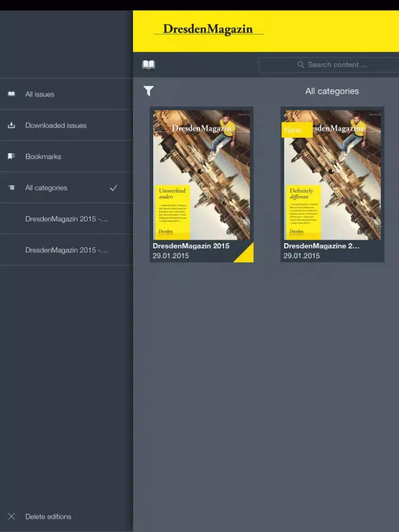
Task: Open the Definitely different magazine cover
Action: point(332,174)
